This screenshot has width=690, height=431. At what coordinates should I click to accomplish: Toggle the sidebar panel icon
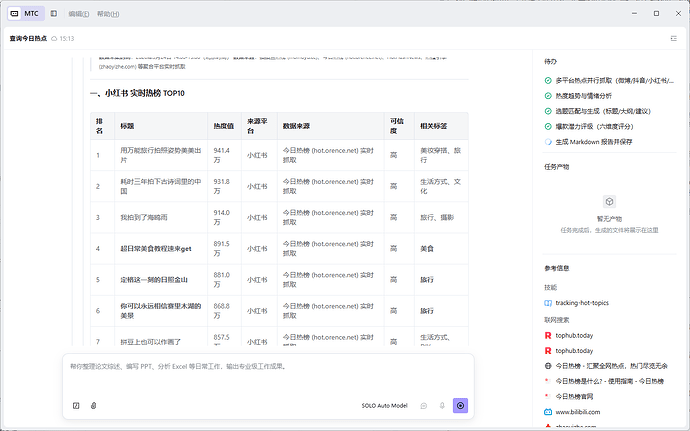54,14
